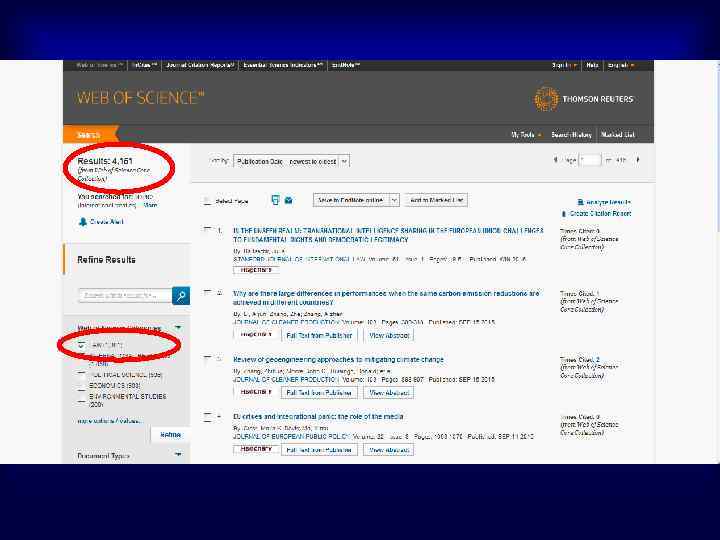Open the Help link
This screenshot has width=720, height=540.
click(592, 65)
